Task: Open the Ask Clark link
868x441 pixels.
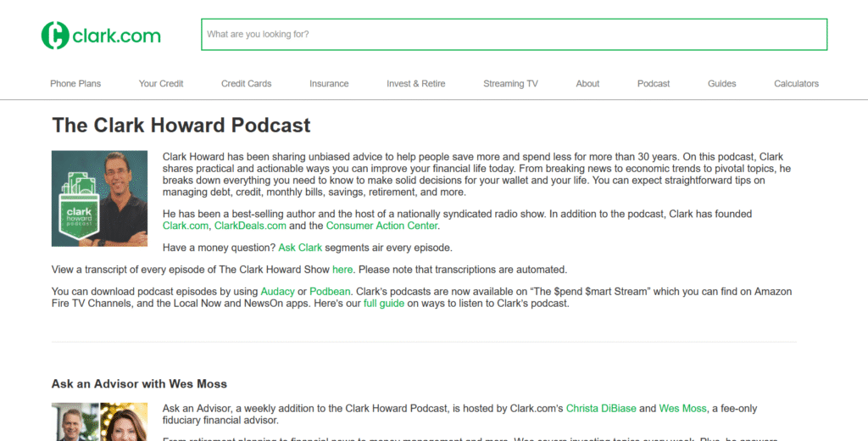Action: 300,248
